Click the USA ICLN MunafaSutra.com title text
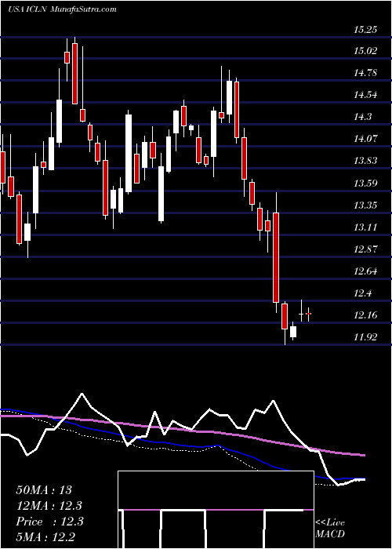392x549 pixels. click(62, 9)
